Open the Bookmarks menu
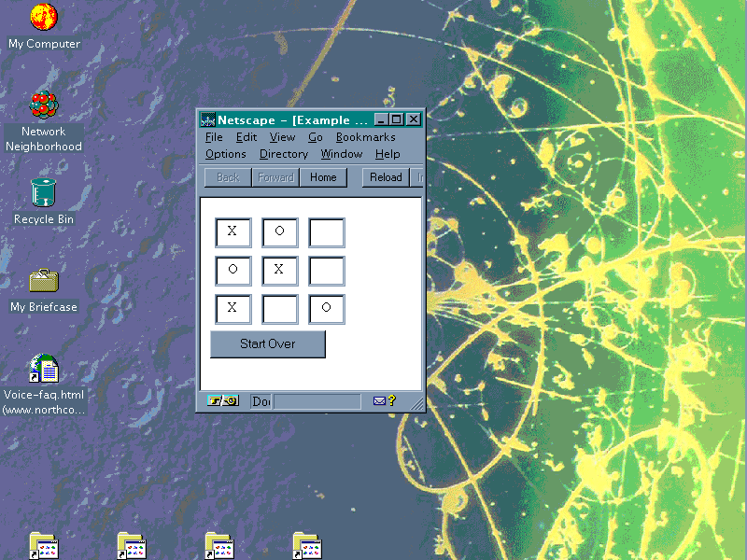Image resolution: width=747 pixels, height=560 pixels. point(365,137)
